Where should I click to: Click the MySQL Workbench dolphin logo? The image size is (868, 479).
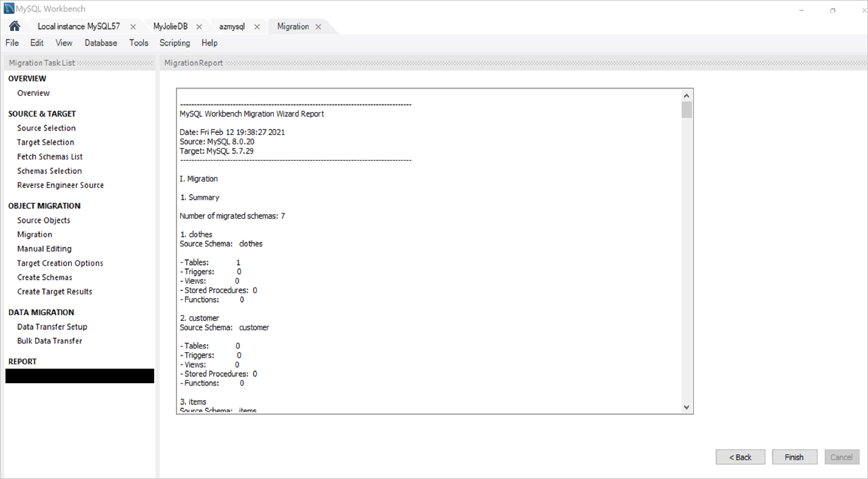[x=9, y=8]
